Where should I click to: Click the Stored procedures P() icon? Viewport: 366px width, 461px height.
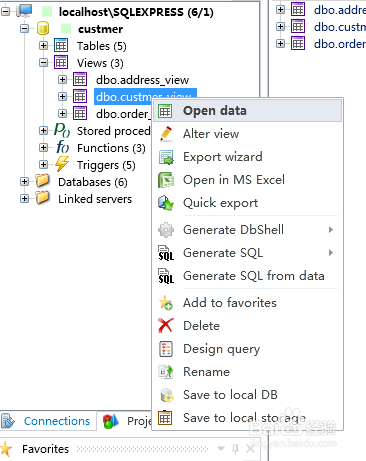coord(62,130)
